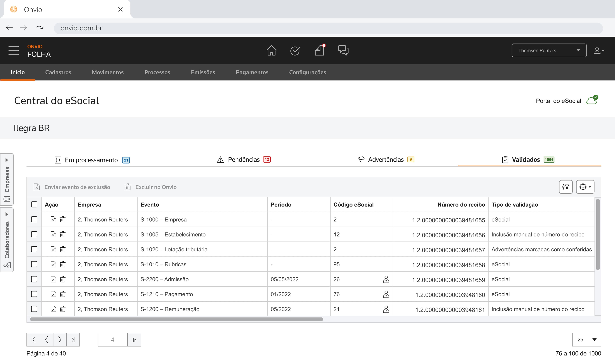Click exclusion event icon in S-2200 Admissão row
The height and width of the screenshot is (364, 615).
click(53, 279)
